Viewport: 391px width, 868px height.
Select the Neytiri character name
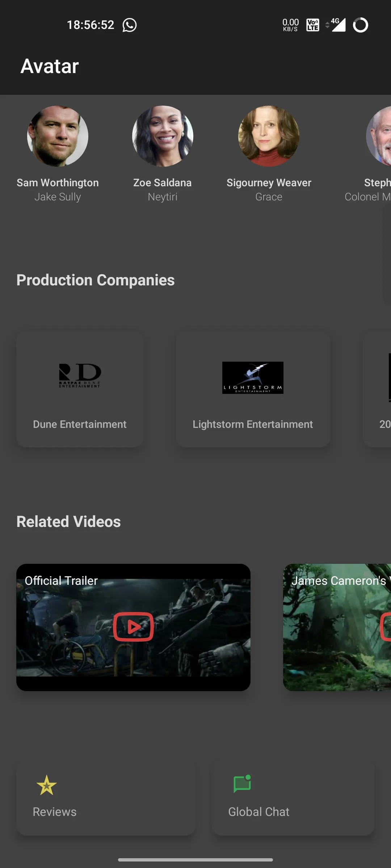[x=163, y=197]
